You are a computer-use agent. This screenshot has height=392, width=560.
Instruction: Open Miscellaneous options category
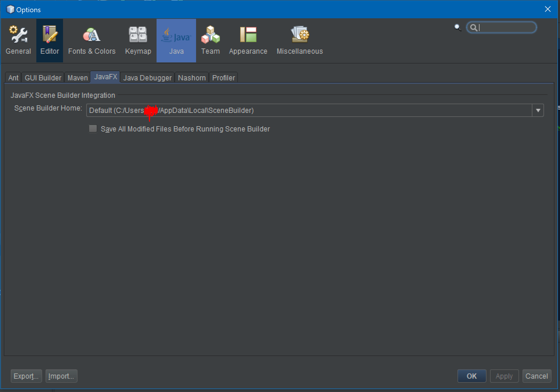(299, 41)
